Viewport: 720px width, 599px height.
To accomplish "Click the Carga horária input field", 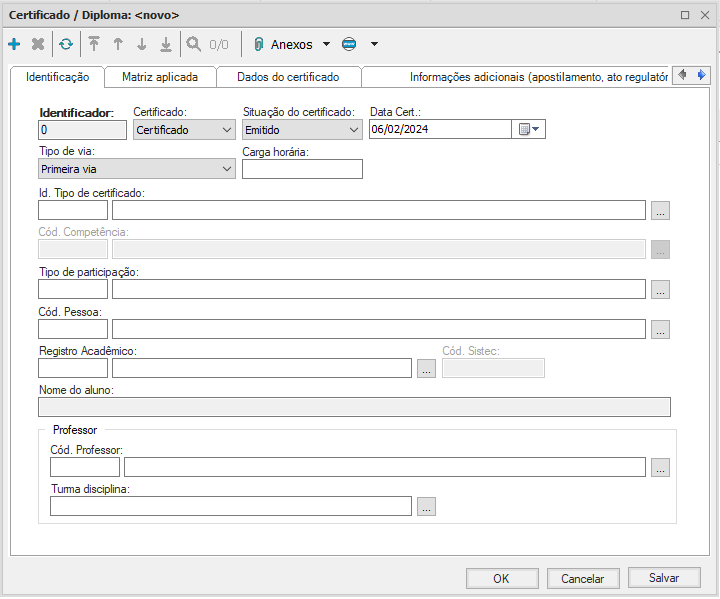I will (x=302, y=169).
